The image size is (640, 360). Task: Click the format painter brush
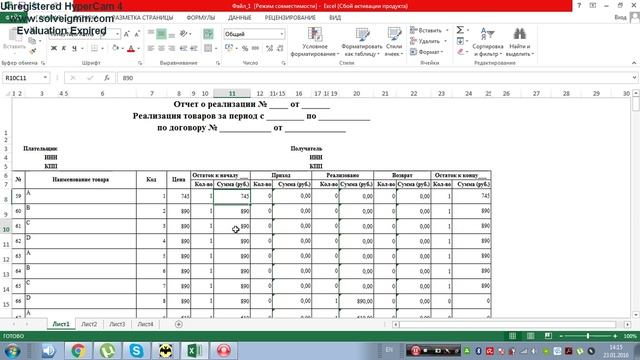click(32, 51)
